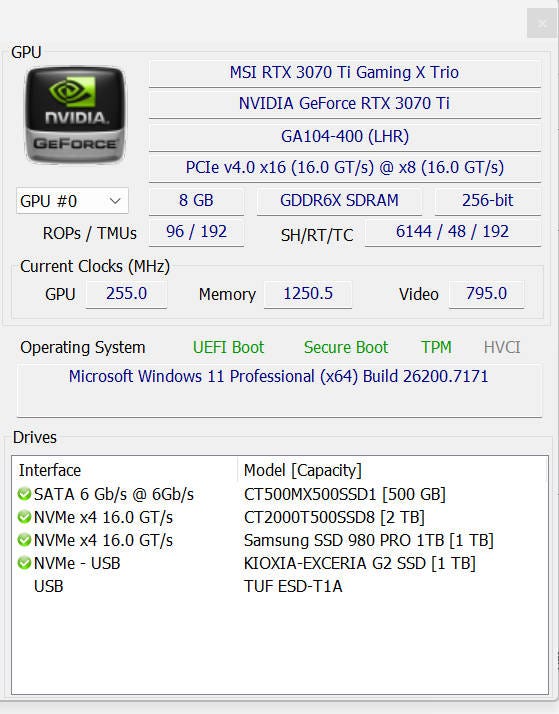Click the status icon for the NVMe - USB drive

pos(24,563)
